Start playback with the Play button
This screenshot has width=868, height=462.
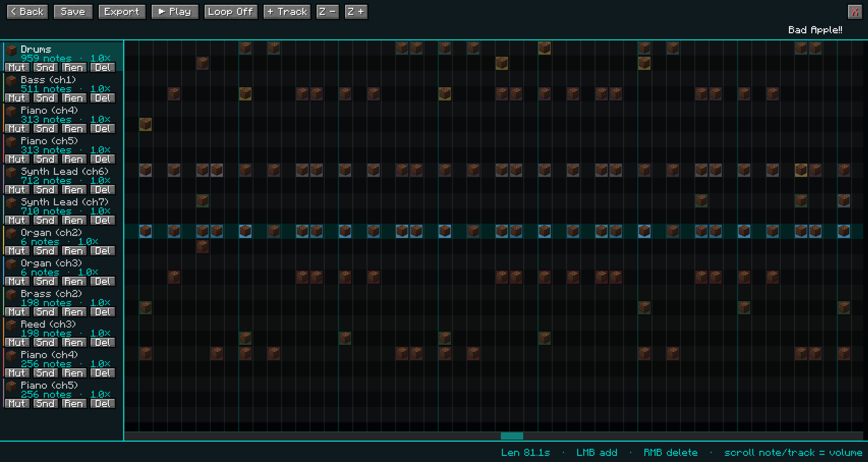pyautogui.click(x=175, y=12)
